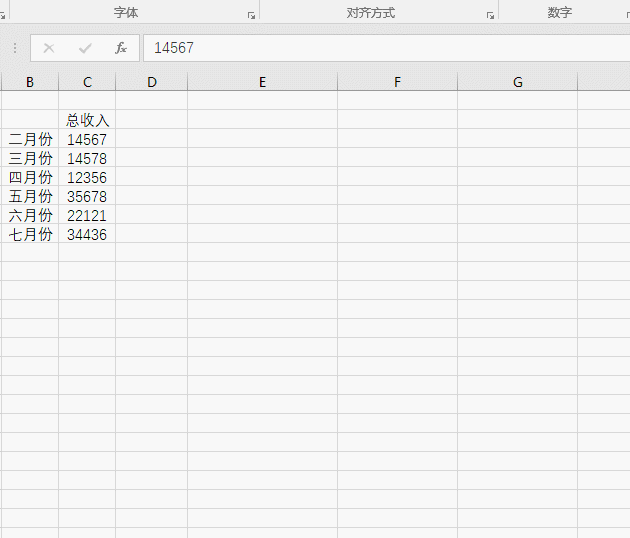This screenshot has width=630, height=538.
Task: Select column C header
Action: pyautogui.click(x=87, y=82)
